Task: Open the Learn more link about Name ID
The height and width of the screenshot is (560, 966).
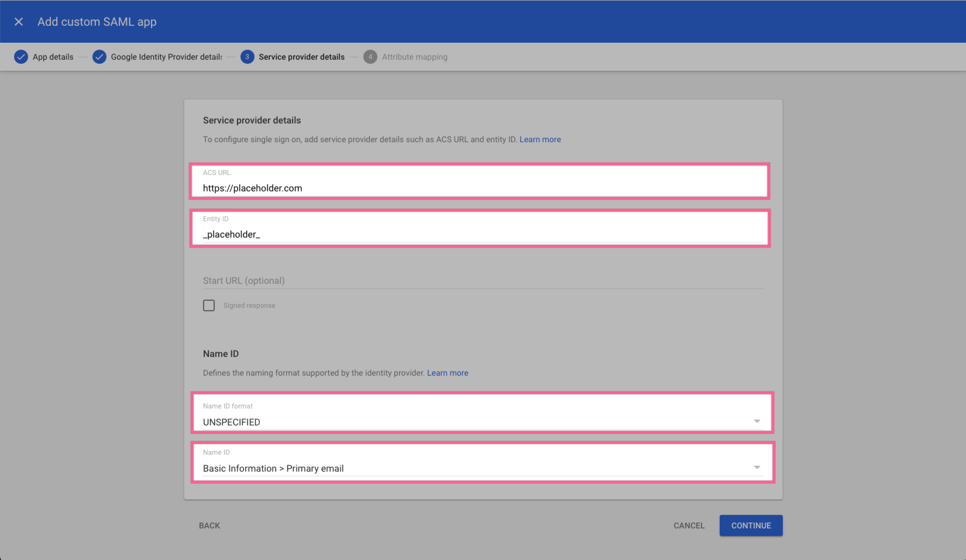Action: [x=448, y=373]
